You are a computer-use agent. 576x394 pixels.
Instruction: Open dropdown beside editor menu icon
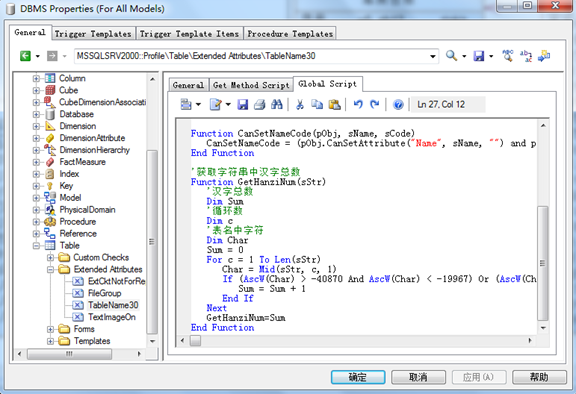point(198,105)
